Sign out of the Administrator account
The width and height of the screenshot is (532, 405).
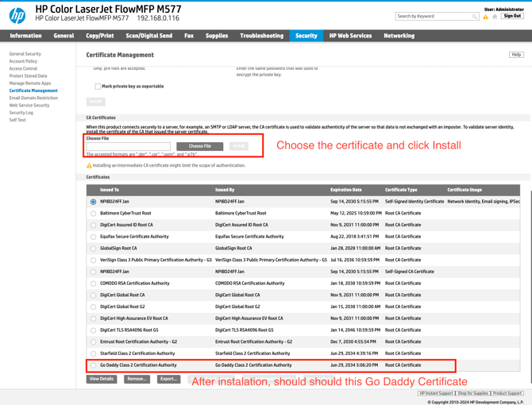point(512,16)
